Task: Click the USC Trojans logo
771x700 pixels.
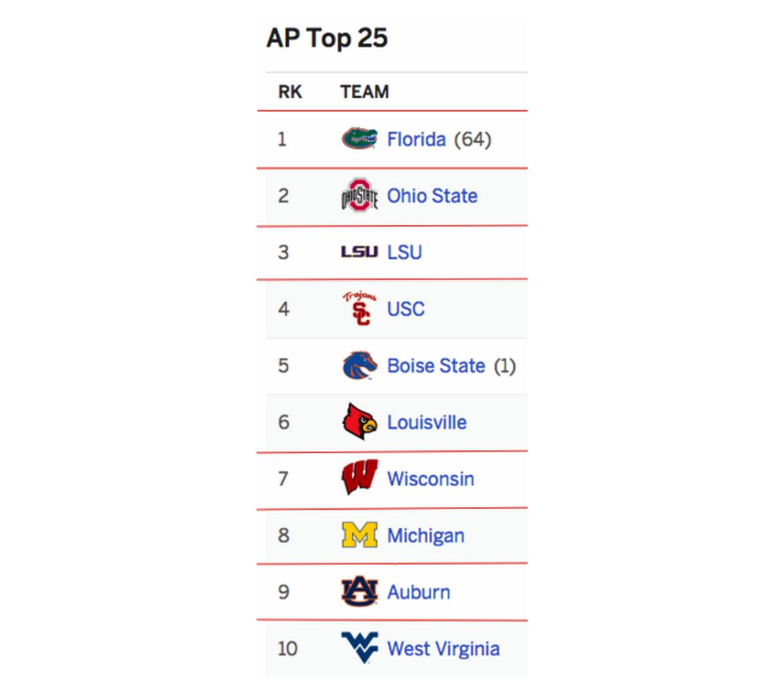Action: pyautogui.click(x=360, y=309)
